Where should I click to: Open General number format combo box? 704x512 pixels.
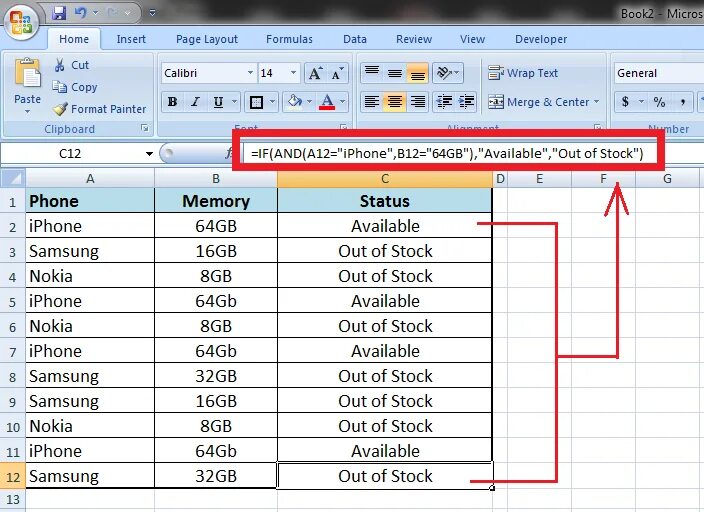click(658, 73)
